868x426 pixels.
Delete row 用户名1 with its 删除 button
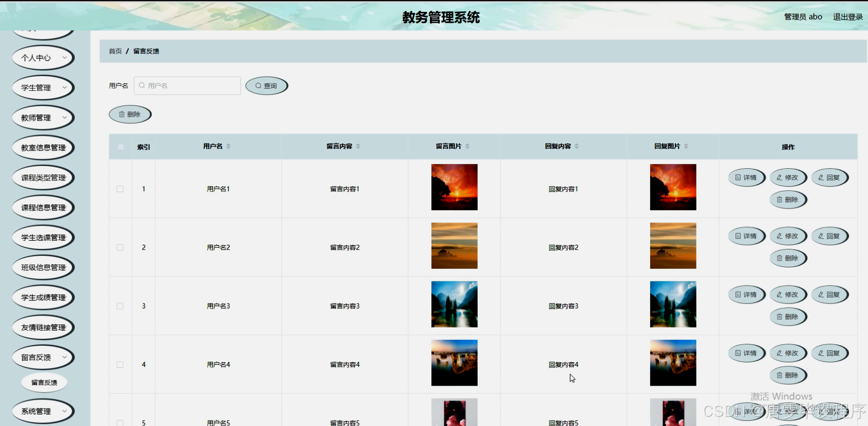pyautogui.click(x=788, y=199)
